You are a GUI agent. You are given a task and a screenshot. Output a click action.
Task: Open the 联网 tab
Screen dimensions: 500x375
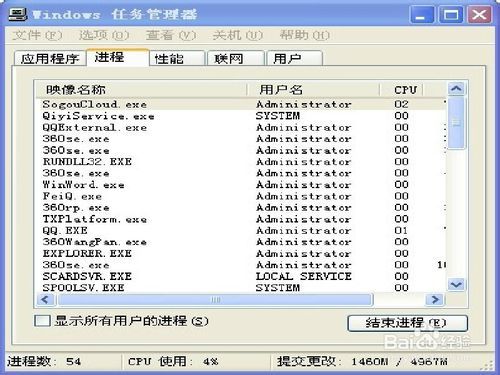click(x=236, y=59)
